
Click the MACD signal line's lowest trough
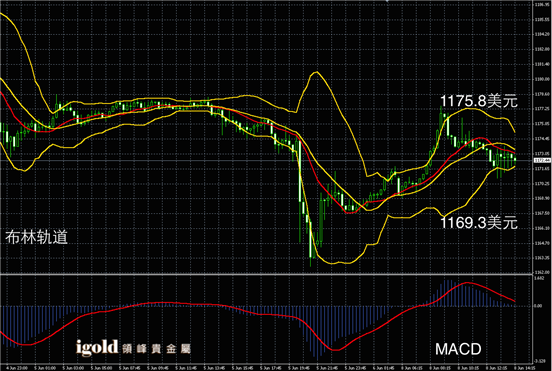335,350
